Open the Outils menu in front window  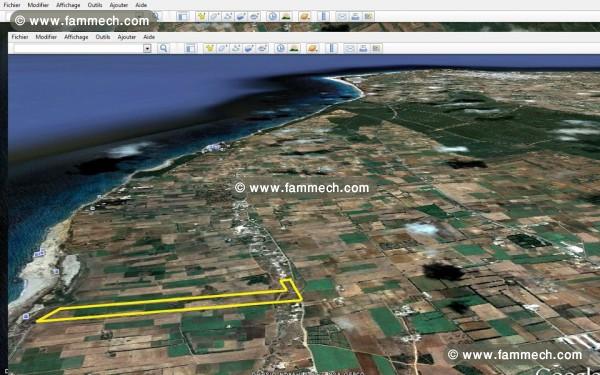(x=103, y=37)
